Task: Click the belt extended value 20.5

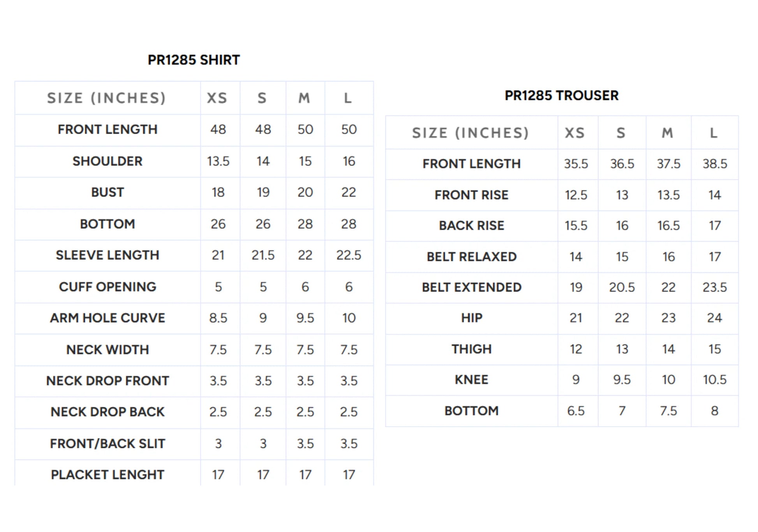Action: point(622,287)
